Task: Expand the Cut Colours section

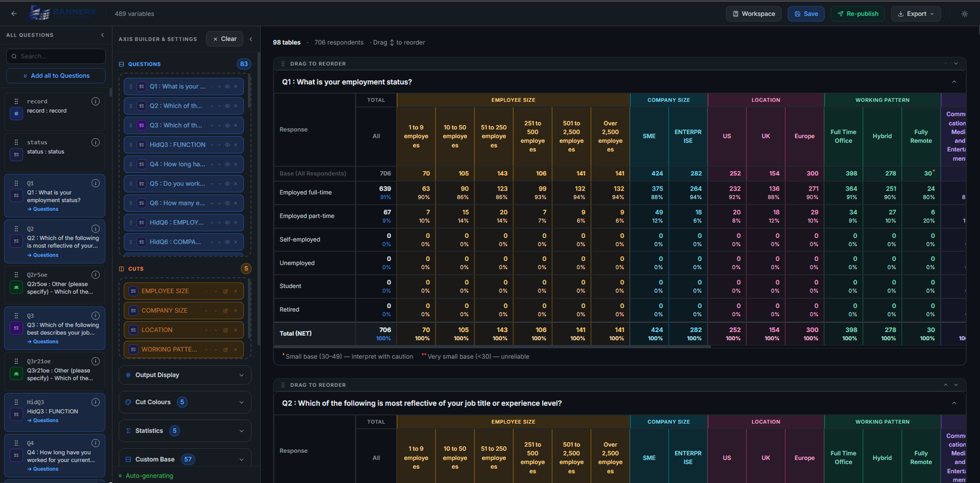Action: coord(185,402)
